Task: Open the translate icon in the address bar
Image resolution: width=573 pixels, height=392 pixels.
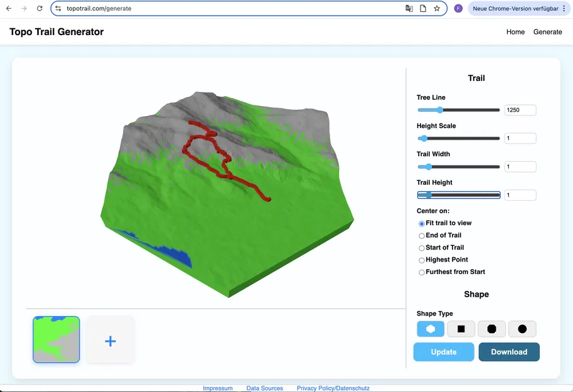Action: pyautogui.click(x=409, y=8)
